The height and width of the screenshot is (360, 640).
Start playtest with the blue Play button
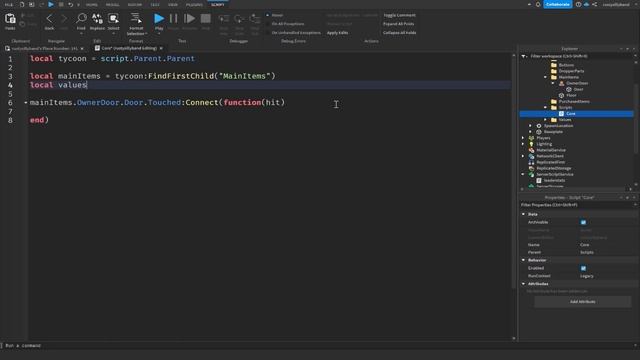159,18
